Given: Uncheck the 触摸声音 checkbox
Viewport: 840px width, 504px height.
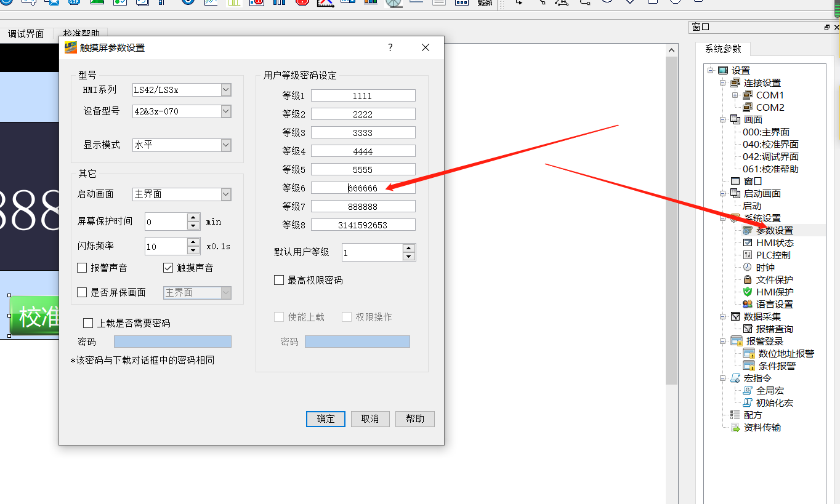Looking at the screenshot, I should [x=168, y=268].
